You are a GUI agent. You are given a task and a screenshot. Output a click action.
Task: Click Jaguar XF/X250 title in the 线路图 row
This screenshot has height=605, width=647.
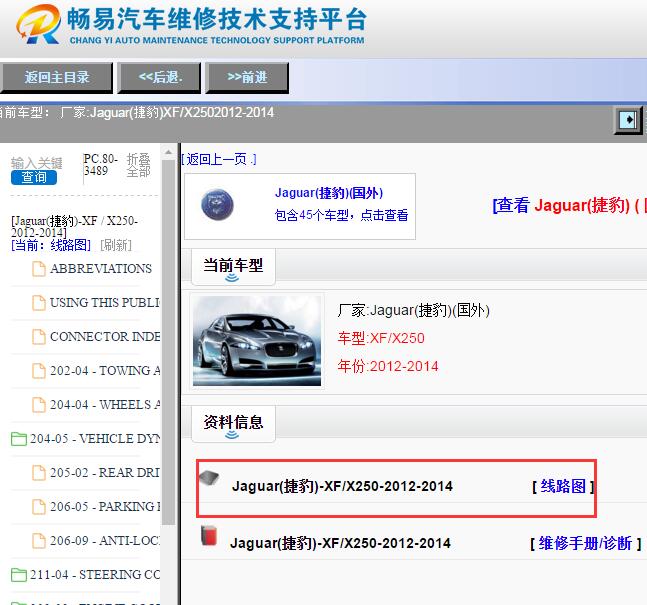342,486
